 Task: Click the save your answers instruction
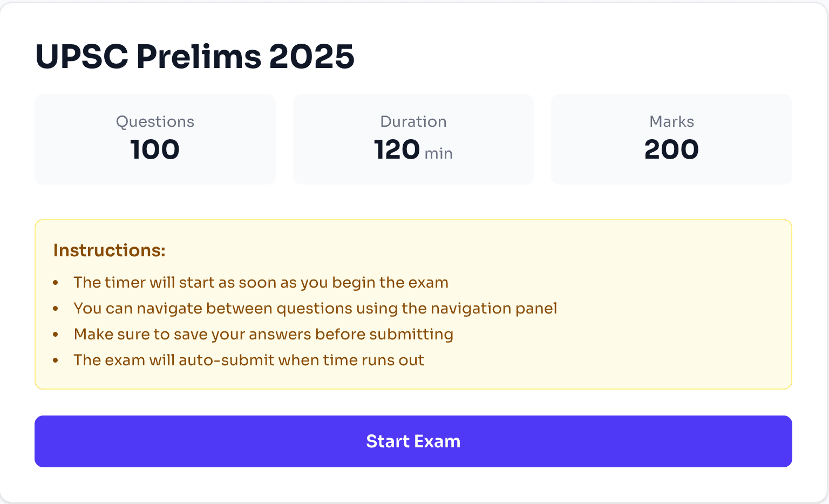(x=263, y=334)
